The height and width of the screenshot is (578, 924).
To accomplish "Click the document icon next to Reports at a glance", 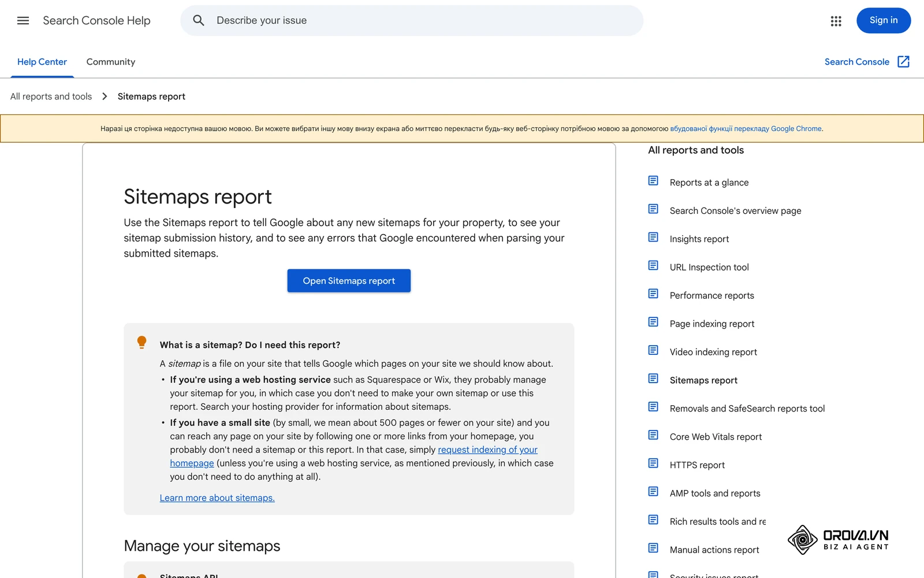I will coord(653,181).
